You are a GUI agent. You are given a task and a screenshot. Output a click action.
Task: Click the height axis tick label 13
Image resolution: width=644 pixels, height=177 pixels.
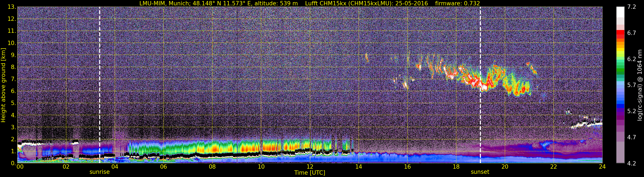click(x=12, y=7)
